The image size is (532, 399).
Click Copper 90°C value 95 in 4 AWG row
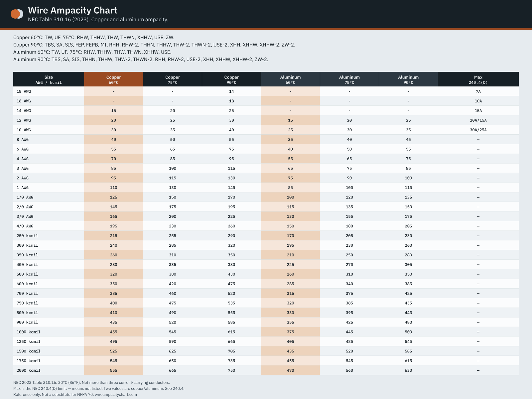pos(231,159)
